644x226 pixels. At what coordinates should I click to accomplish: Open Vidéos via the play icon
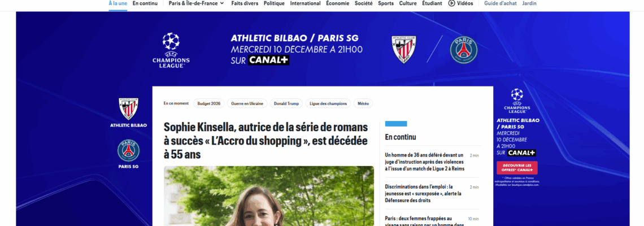pyautogui.click(x=452, y=3)
